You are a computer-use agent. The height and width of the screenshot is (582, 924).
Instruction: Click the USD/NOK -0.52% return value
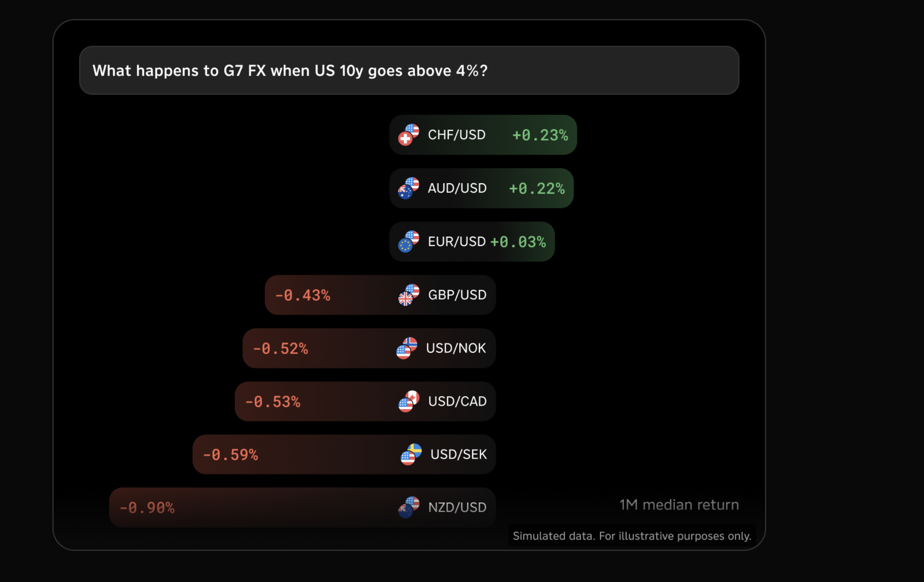tap(280, 348)
